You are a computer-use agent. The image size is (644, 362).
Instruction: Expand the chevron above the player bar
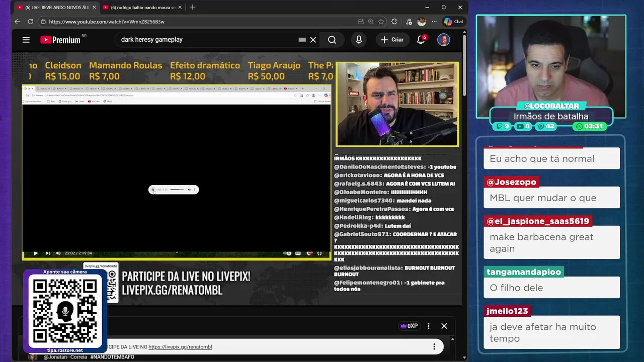(177, 252)
